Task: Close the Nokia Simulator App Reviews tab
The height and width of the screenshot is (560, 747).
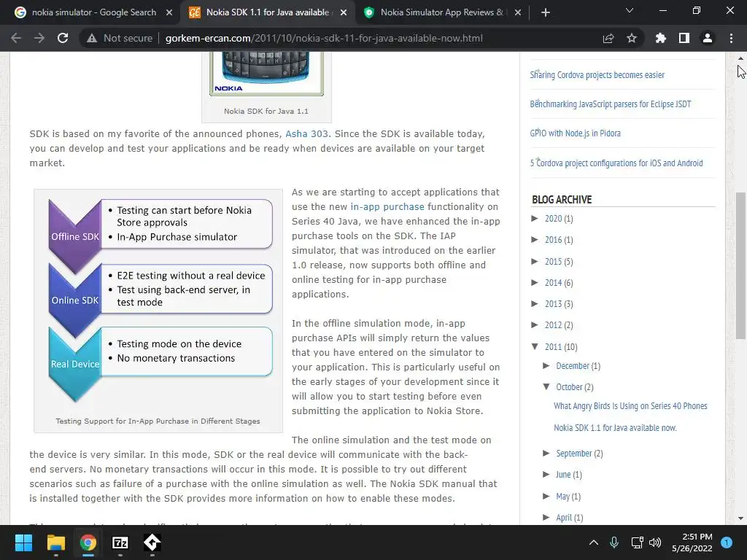Action: pyautogui.click(x=518, y=12)
